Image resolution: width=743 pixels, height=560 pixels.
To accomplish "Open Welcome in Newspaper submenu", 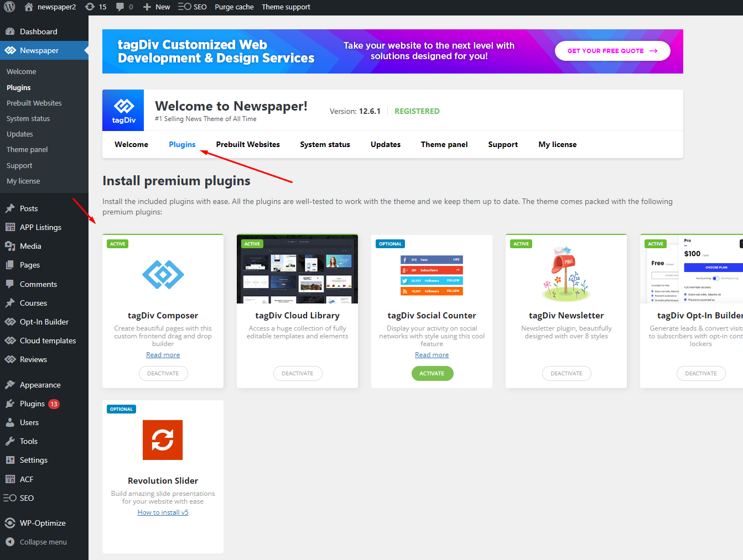I will [22, 72].
